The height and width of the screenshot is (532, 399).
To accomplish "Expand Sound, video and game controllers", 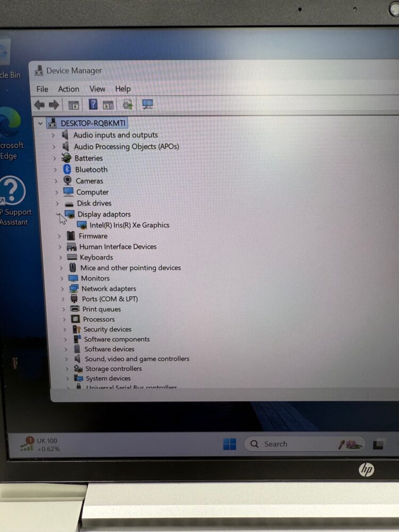I will [x=66, y=359].
